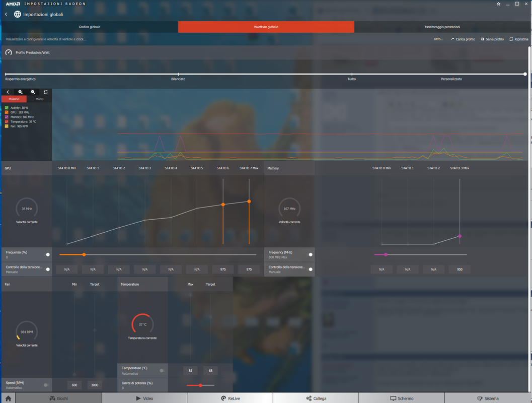Click the globe icon next to Impostazioni globali

pyautogui.click(x=17, y=14)
